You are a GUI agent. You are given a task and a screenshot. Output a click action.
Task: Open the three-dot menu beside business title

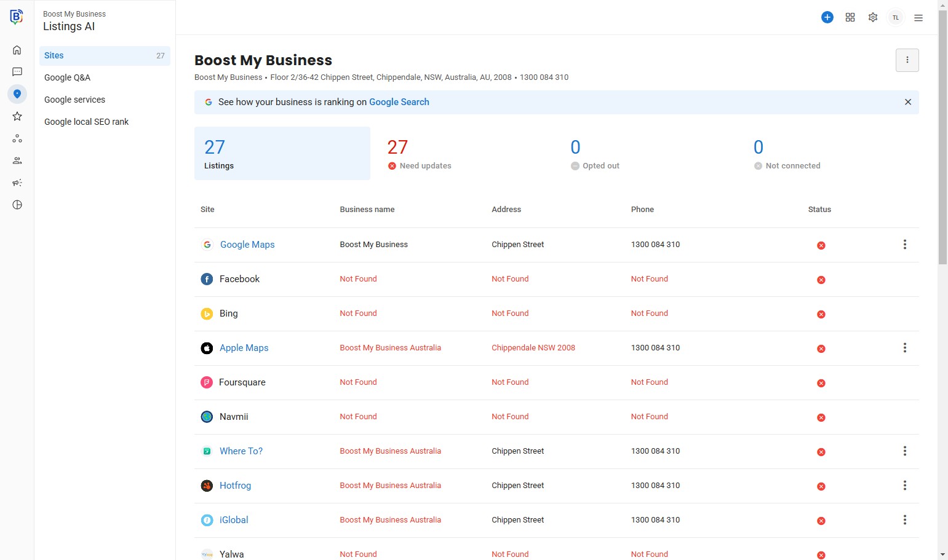[907, 60]
